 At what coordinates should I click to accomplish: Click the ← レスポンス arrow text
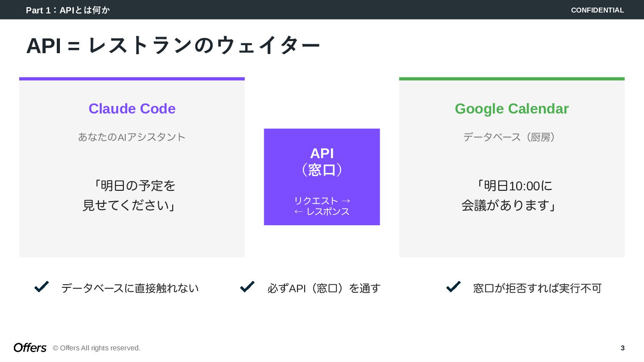pyautogui.click(x=322, y=211)
